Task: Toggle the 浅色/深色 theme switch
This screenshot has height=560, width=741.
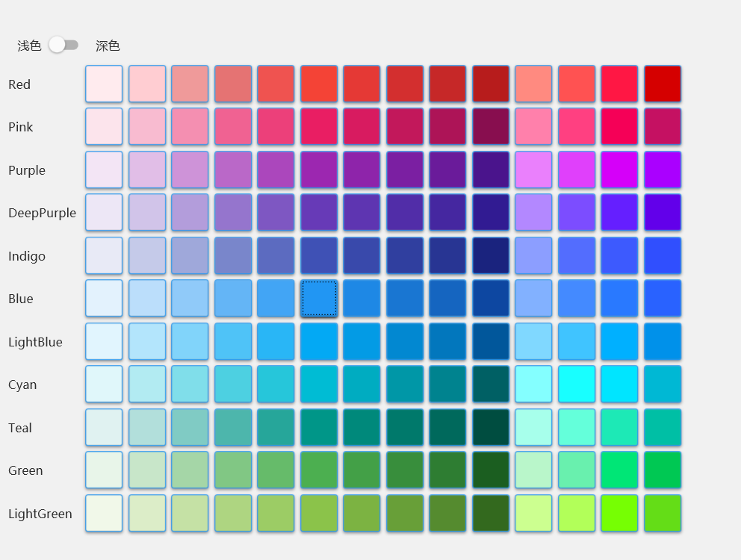Action: point(63,46)
